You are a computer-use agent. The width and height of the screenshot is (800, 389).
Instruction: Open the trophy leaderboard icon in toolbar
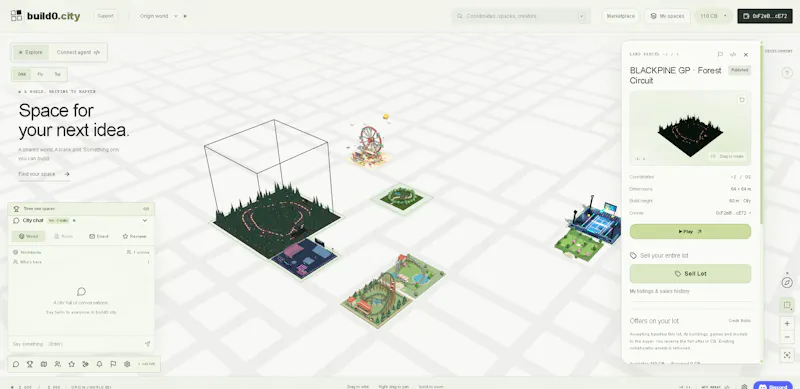tap(30, 364)
